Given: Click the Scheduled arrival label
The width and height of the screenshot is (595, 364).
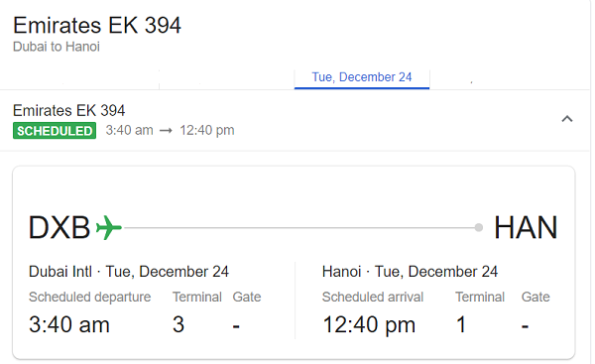Looking at the screenshot, I should point(373,297).
